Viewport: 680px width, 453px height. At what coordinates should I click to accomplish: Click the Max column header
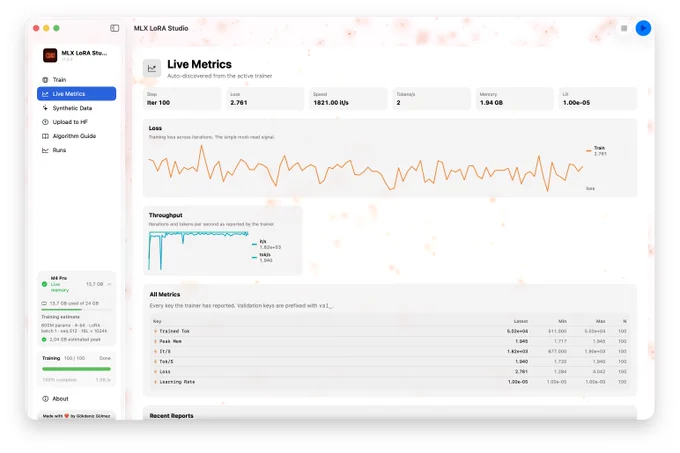coord(601,321)
